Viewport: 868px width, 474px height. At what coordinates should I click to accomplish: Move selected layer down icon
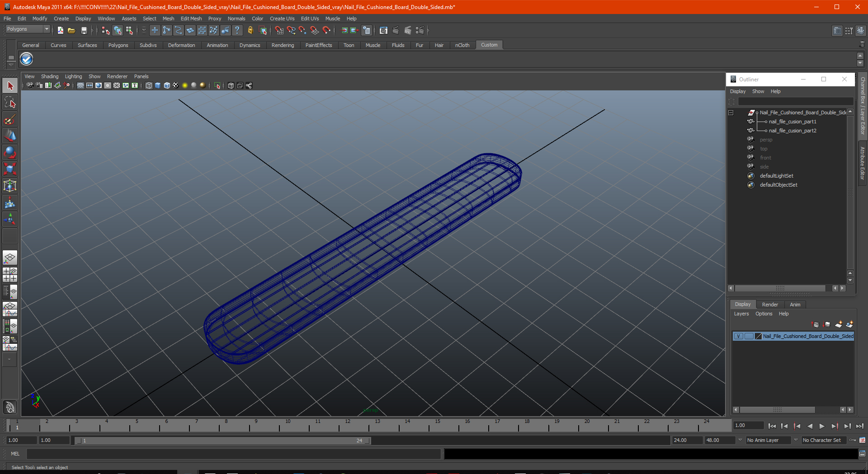click(827, 324)
